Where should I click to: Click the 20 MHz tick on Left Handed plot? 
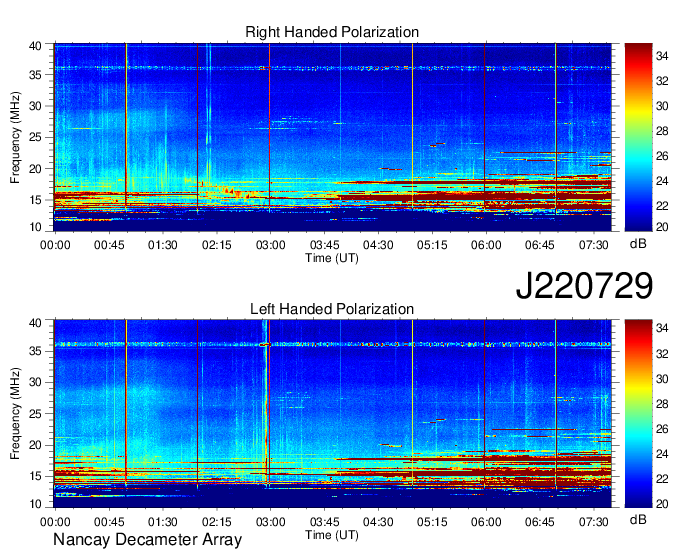(x=35, y=445)
